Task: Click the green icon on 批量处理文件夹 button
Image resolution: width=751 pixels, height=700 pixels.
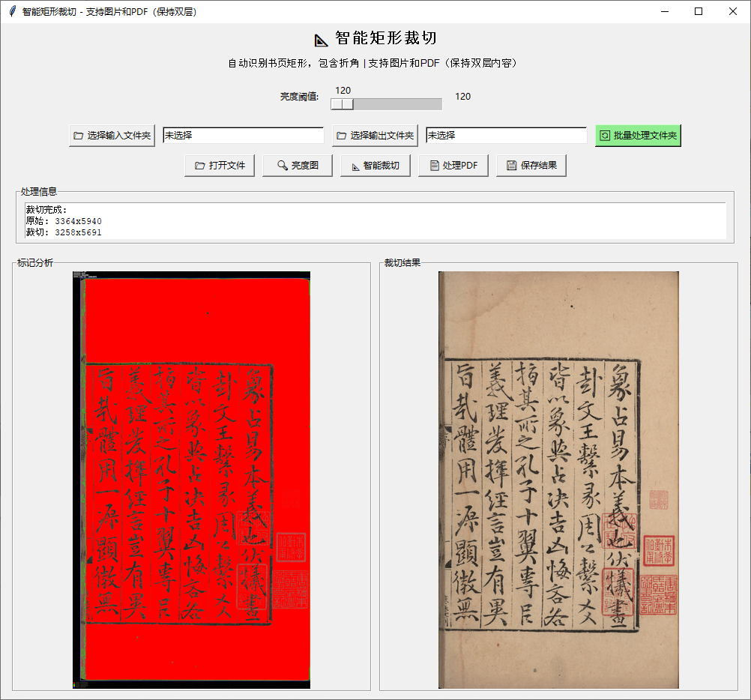Action: click(x=606, y=135)
